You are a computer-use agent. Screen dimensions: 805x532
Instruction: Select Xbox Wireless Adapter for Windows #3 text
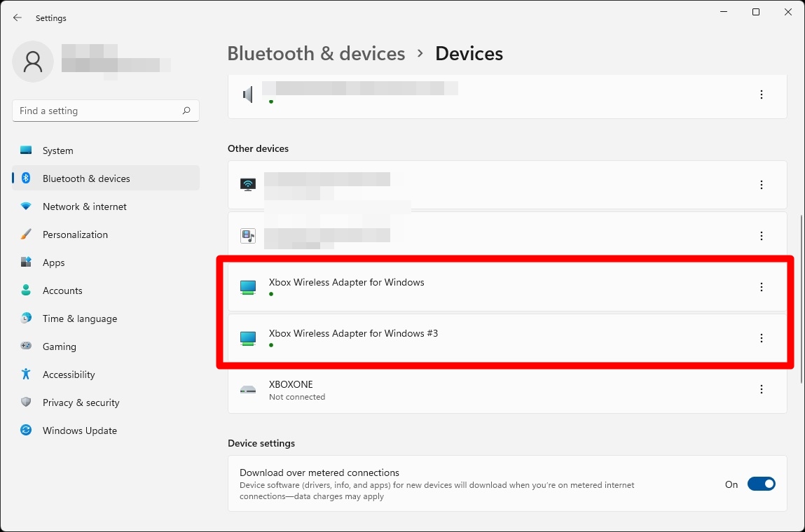353,333
